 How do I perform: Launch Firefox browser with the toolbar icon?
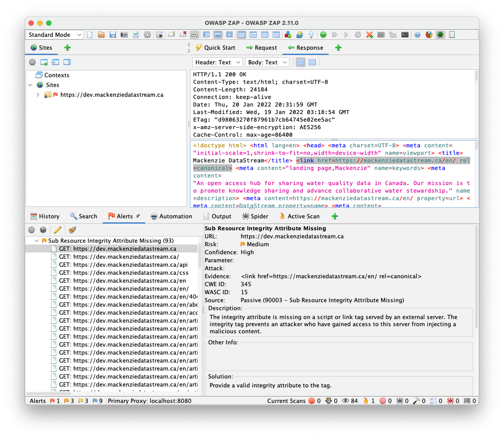(x=429, y=35)
